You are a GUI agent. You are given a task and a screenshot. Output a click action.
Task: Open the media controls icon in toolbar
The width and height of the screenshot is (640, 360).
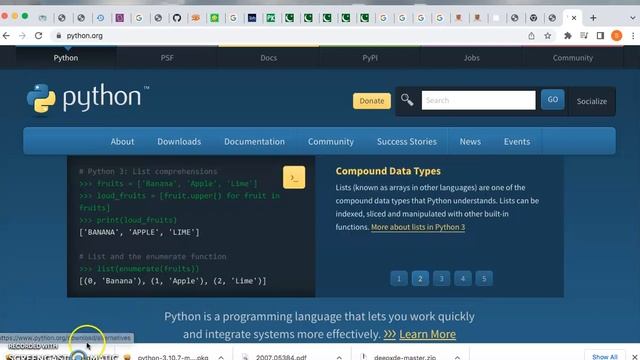pyautogui.click(x=584, y=36)
